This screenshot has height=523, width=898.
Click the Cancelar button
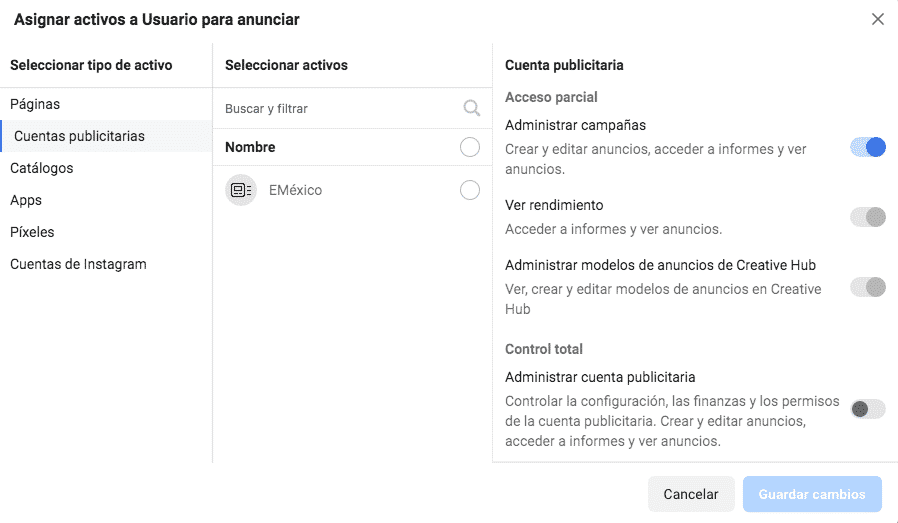click(x=691, y=494)
